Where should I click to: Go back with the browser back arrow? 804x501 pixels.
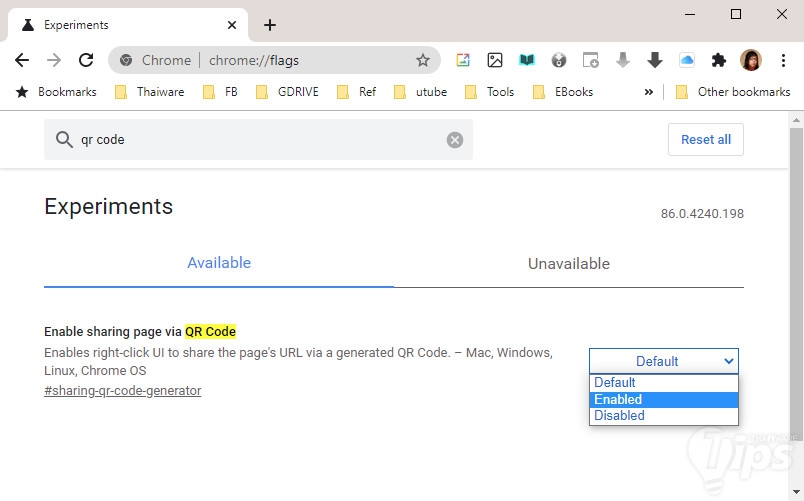click(x=22, y=61)
